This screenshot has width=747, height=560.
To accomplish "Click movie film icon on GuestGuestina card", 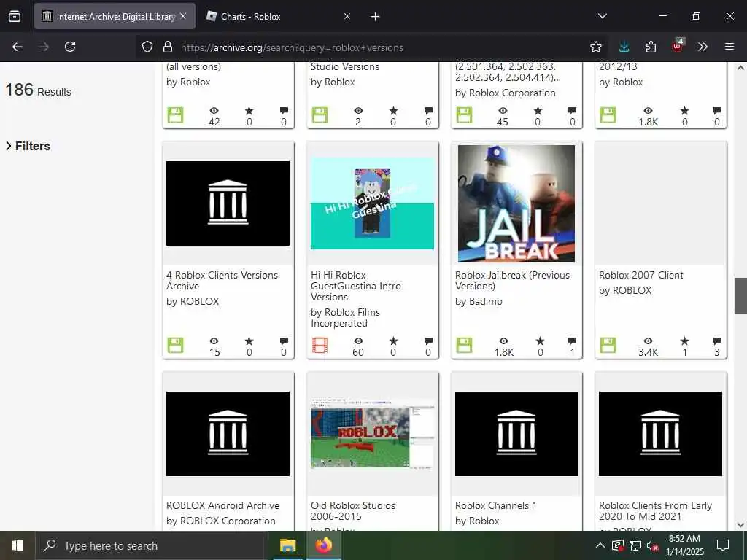I will (x=320, y=345).
